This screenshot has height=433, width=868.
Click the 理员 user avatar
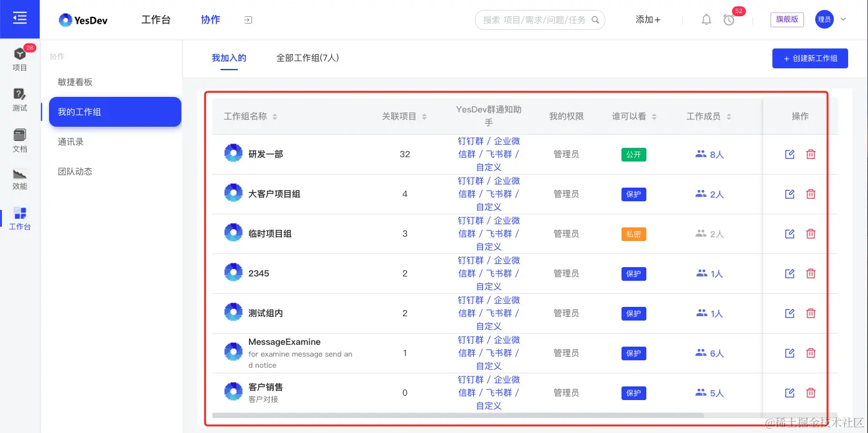(825, 19)
